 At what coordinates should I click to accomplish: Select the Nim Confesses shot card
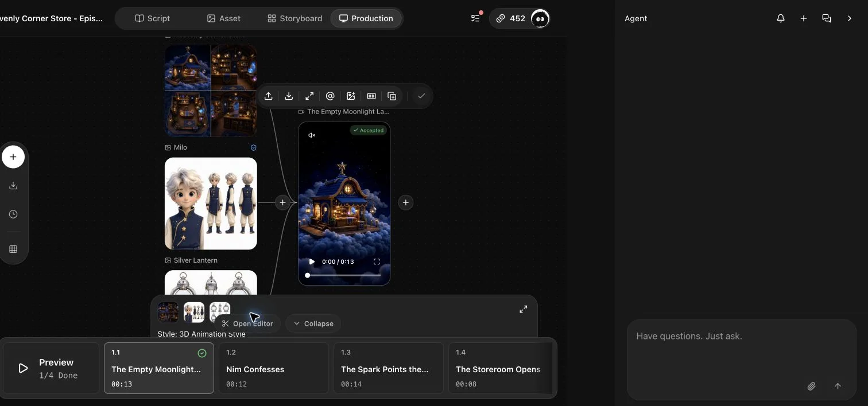click(x=273, y=368)
